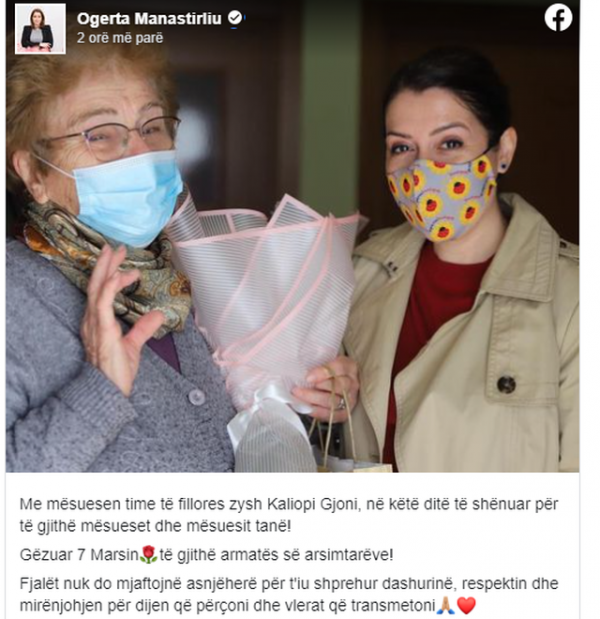Screen dimensions: 600x619
Task: Click the 'Gëzuar 7 Marsin' greeting text
Action: (79, 555)
